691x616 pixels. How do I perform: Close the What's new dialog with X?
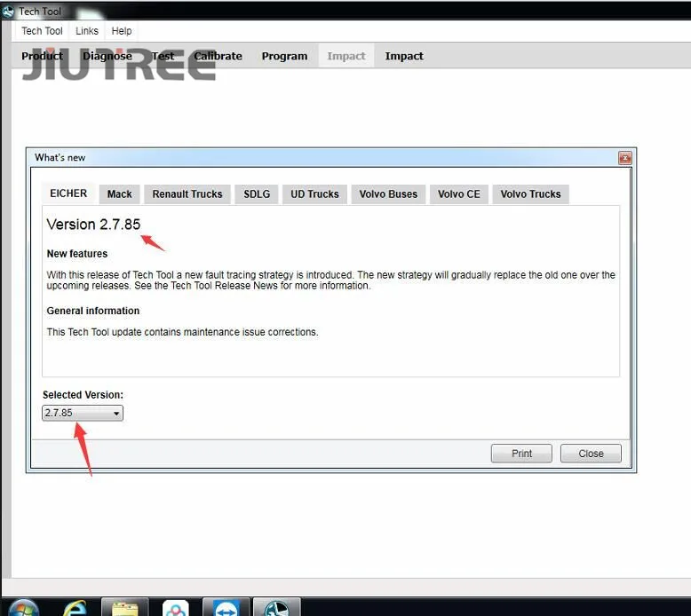624,158
